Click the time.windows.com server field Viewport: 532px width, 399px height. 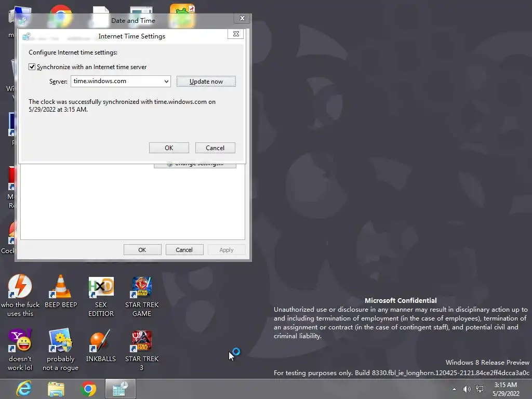[121, 81]
